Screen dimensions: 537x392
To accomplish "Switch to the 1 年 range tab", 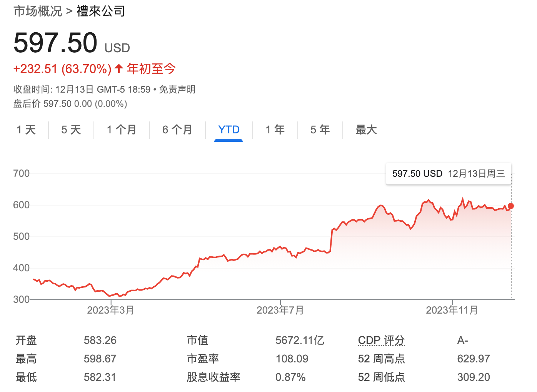I will pos(275,130).
